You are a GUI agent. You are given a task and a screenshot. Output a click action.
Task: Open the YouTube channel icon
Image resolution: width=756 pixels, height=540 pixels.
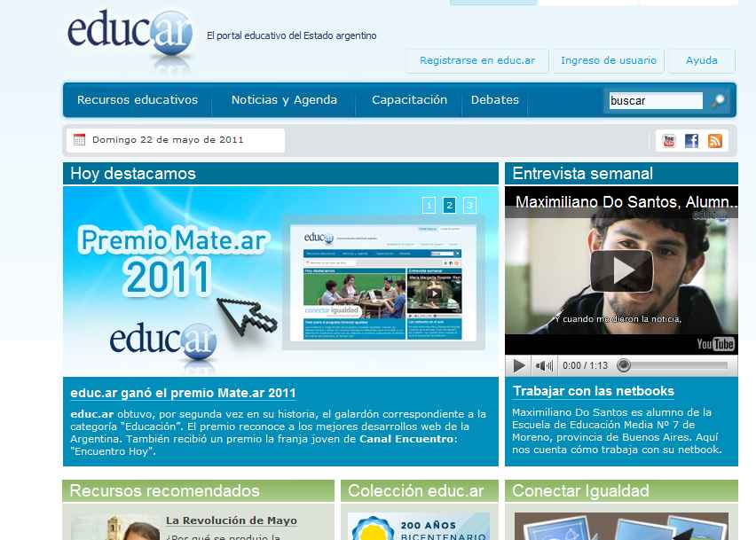(x=669, y=141)
